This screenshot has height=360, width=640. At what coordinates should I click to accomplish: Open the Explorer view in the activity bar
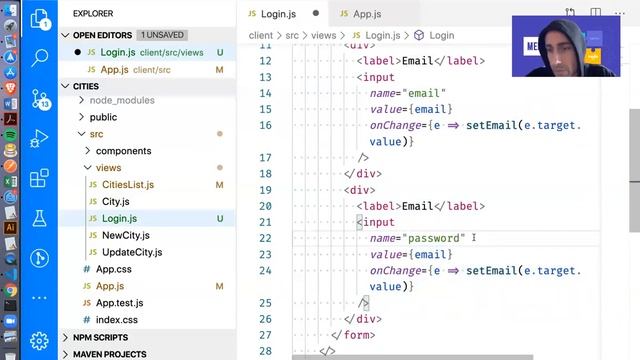40,19
